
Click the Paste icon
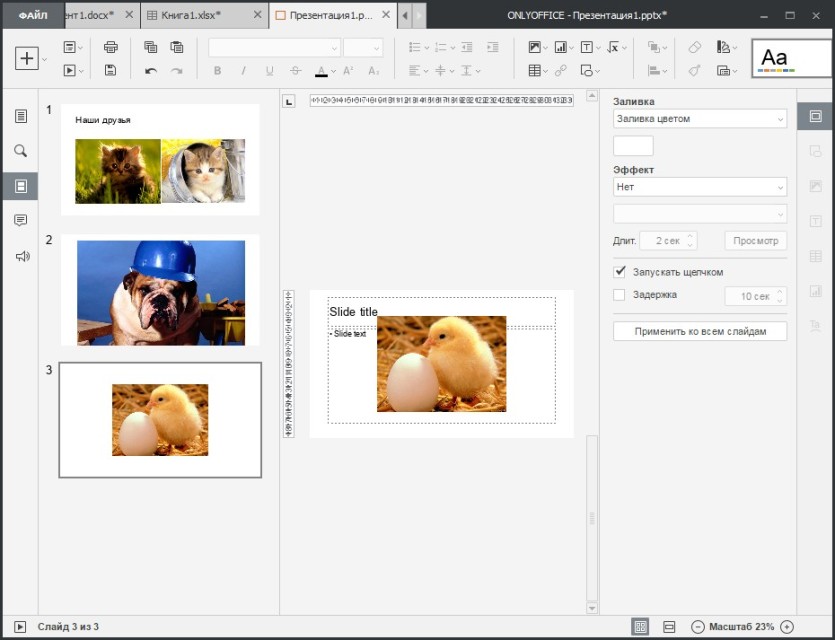point(177,47)
